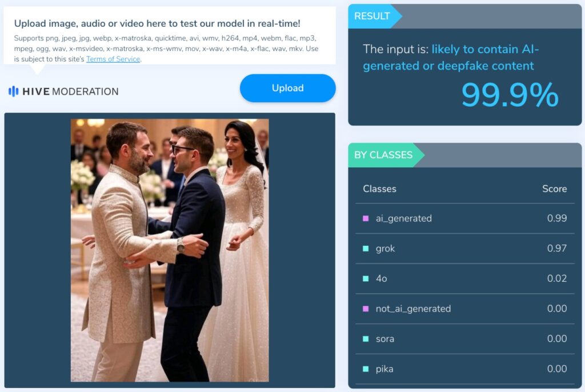The height and width of the screenshot is (392, 585).
Task: Click the cyan grok class square
Action: [366, 249]
